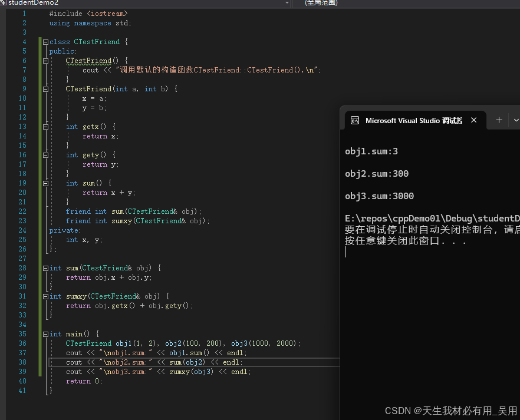The width and height of the screenshot is (520, 420).
Task: Collapse the member sum() function block
Action: pyautogui.click(x=46, y=184)
